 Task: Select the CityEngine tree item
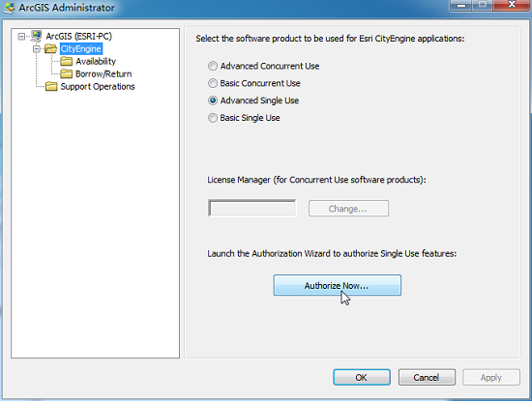tap(80, 49)
